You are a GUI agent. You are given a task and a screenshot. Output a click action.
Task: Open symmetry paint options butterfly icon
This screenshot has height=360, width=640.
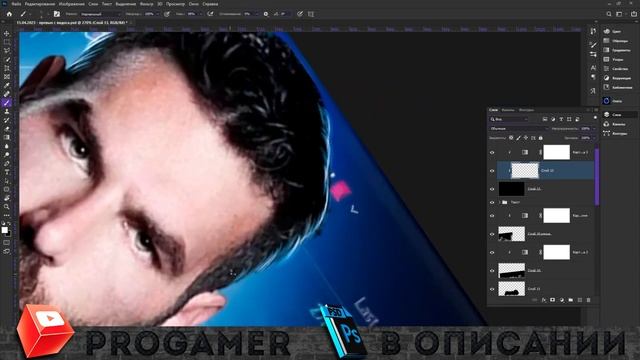311,14
